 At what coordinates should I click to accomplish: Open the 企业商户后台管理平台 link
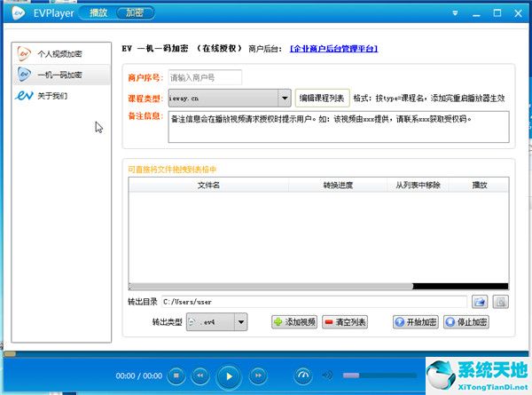333,49
